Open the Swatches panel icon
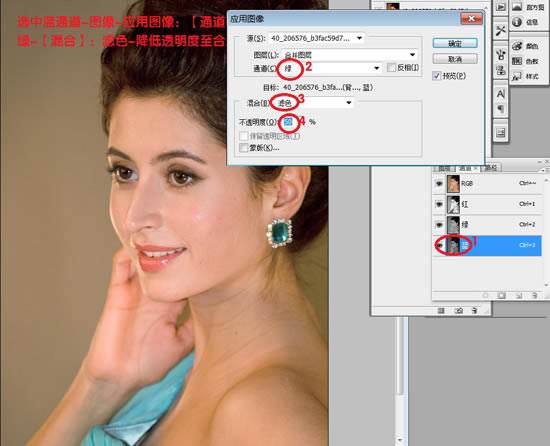Image resolution: width=550 pixels, height=446 pixels. pos(517,61)
